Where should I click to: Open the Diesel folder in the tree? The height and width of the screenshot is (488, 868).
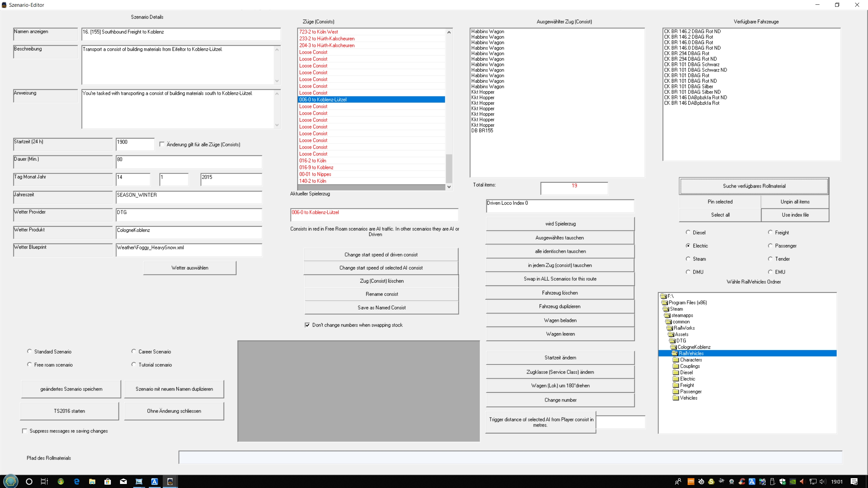coord(686,372)
